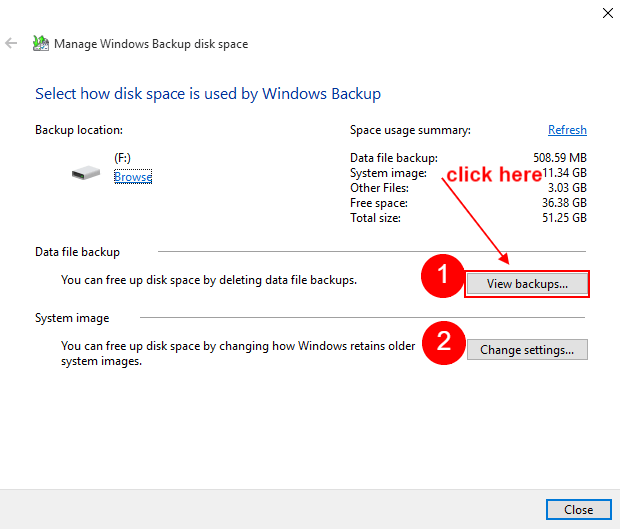Click the 'System image:' summary label
Image resolution: width=620 pixels, height=529 pixels.
click(388, 173)
